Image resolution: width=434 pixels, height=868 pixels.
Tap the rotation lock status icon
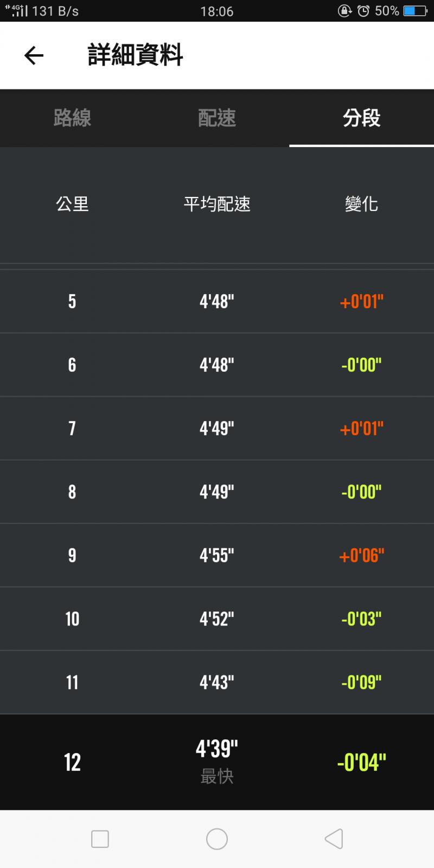click(x=344, y=11)
